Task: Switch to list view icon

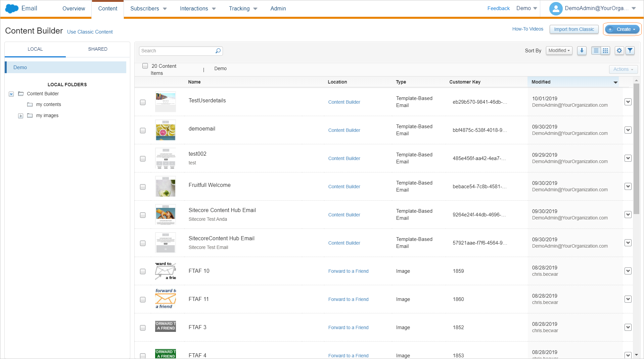Action: point(596,51)
